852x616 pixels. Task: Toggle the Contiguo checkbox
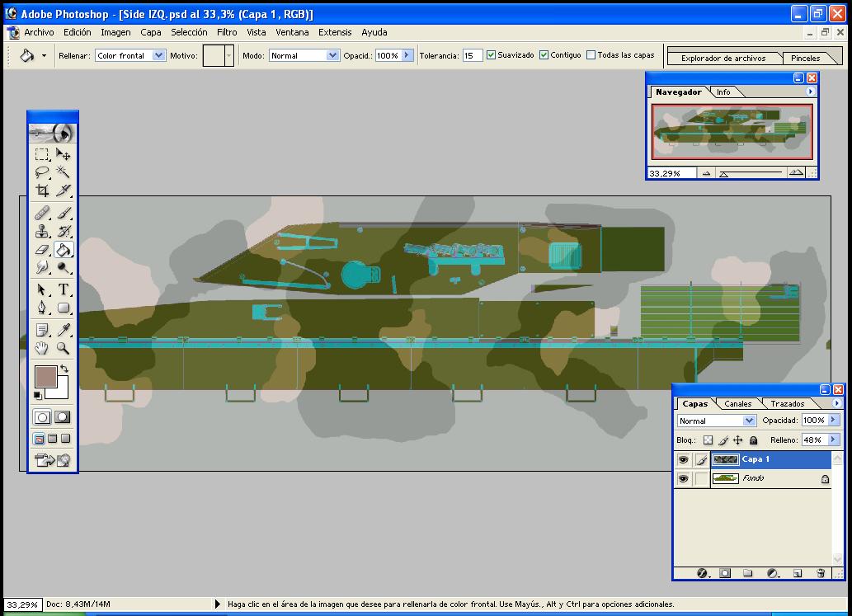point(544,55)
